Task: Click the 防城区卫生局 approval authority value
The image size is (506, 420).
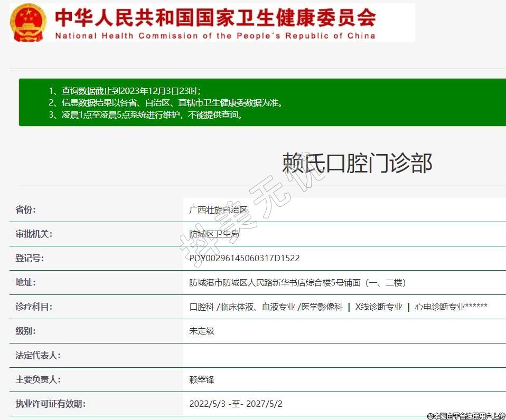Action: pos(214,234)
